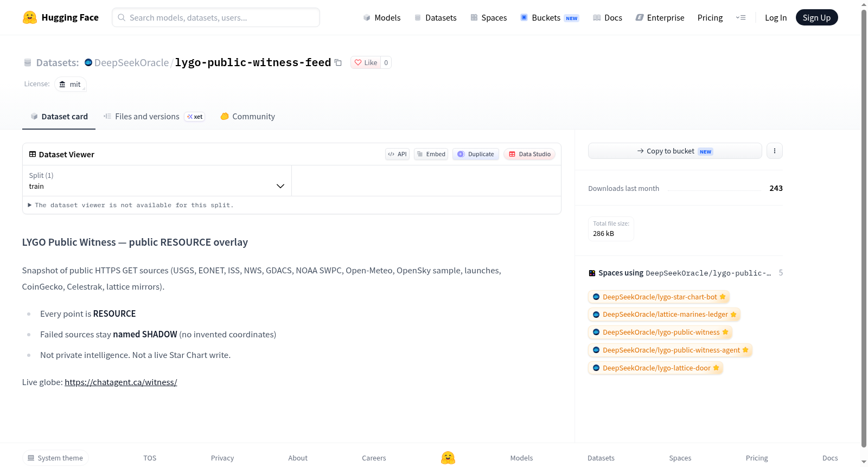This screenshot has width=868, height=467.
Task: Switch to the Files and versions tab
Action: (154, 116)
